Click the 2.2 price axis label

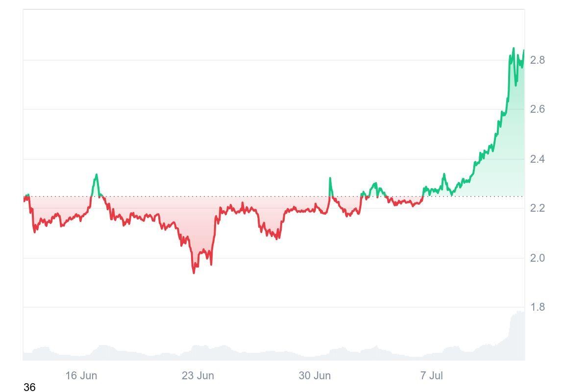(538, 208)
